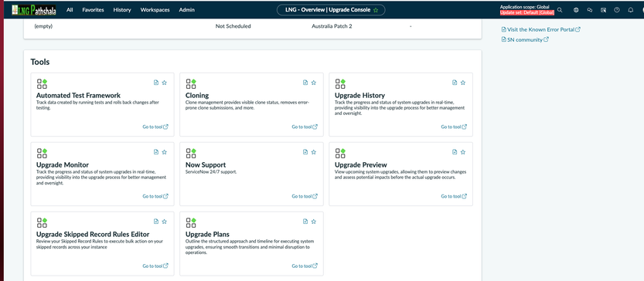This screenshot has height=281, width=644.
Task: Open the global search magnifier icon
Action: 560,10
